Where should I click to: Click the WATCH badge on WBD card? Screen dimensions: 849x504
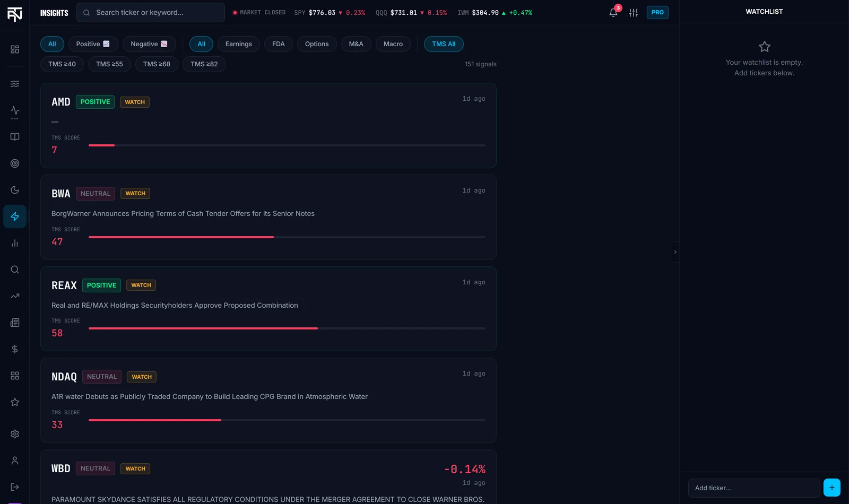pyautogui.click(x=135, y=469)
